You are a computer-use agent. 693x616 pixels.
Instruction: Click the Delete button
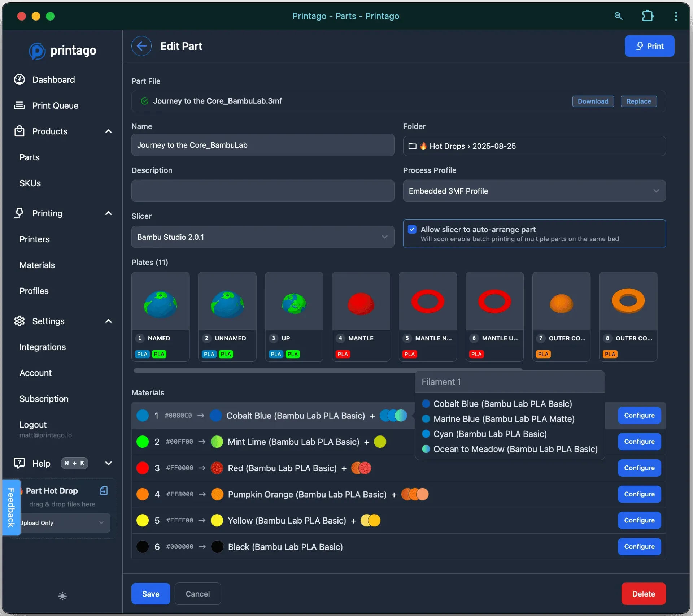point(643,594)
